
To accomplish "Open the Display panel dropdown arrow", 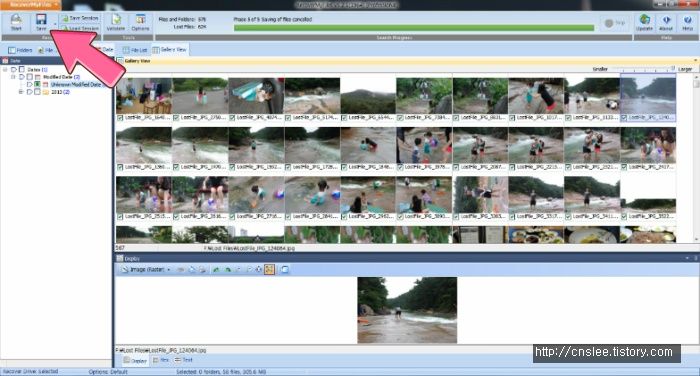I will coord(688,259).
